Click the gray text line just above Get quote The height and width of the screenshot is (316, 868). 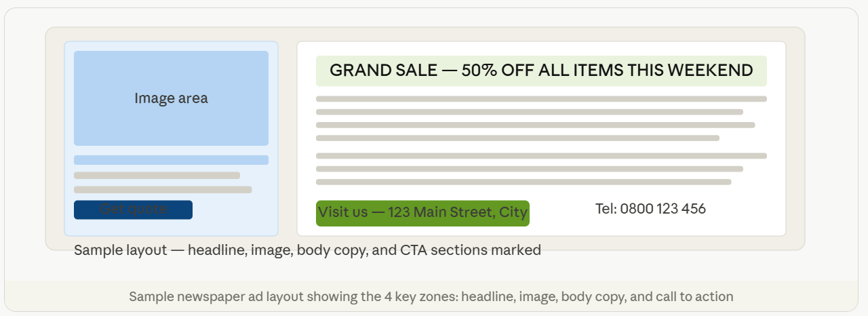163,190
